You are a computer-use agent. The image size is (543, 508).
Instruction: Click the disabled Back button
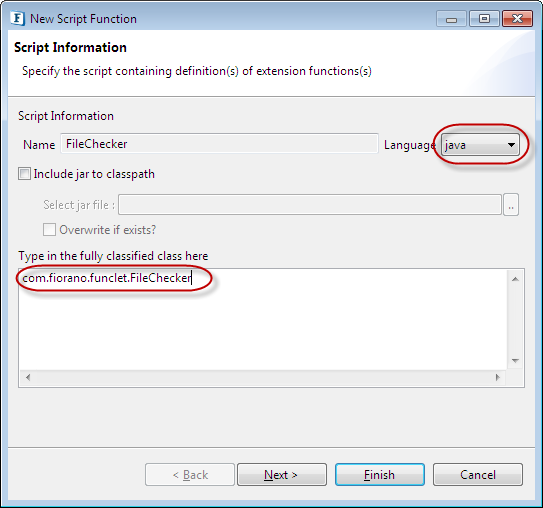[190, 474]
